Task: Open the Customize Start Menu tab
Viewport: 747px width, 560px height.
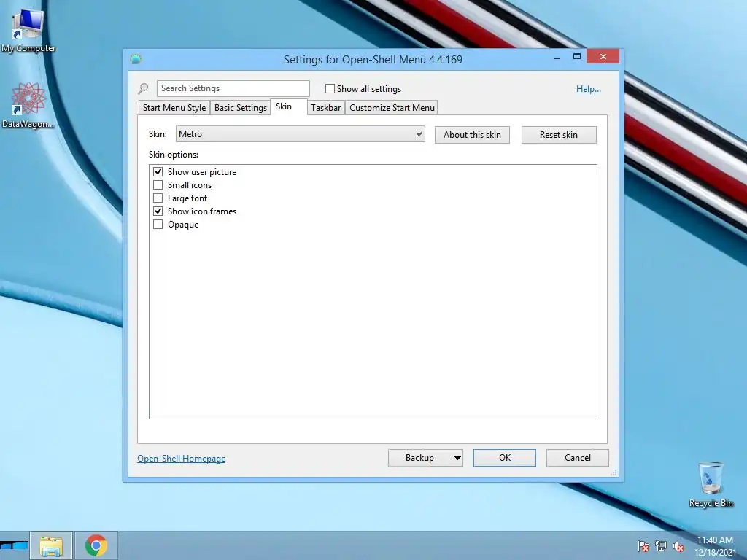Action: [x=392, y=108]
